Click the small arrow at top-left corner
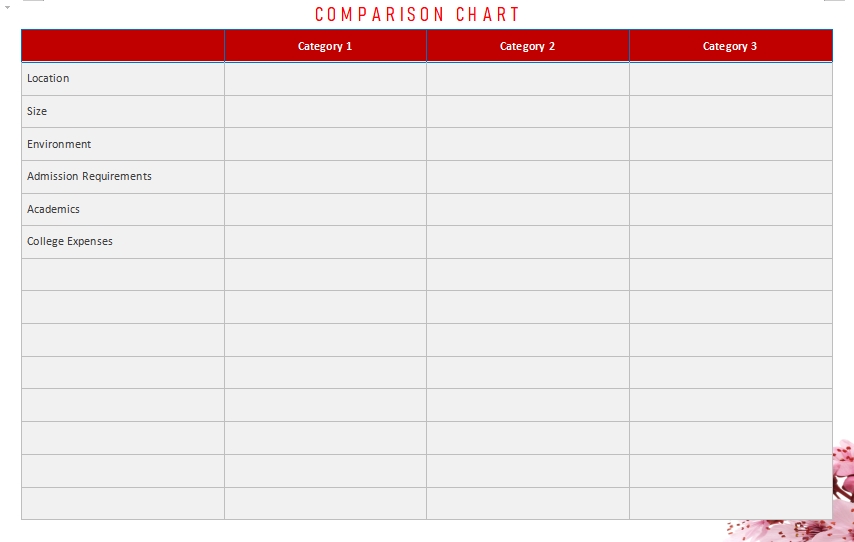This screenshot has height=542, width=854. pos(7,7)
